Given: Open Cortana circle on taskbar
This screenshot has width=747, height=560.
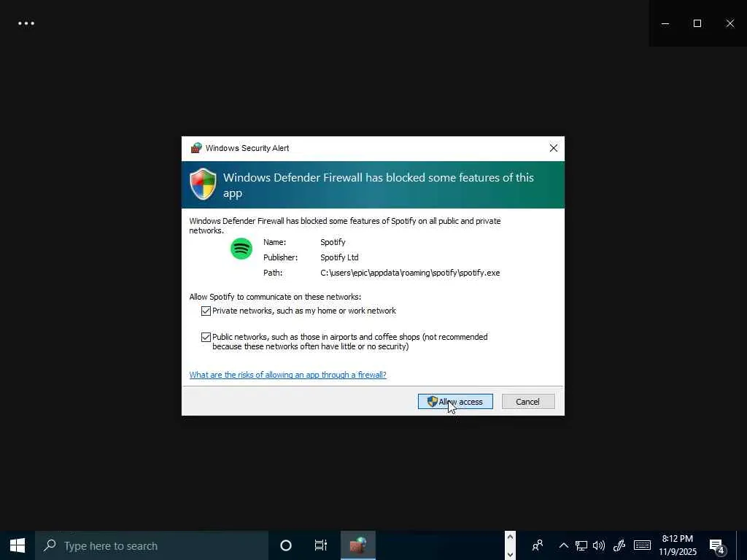Looking at the screenshot, I should [286, 545].
